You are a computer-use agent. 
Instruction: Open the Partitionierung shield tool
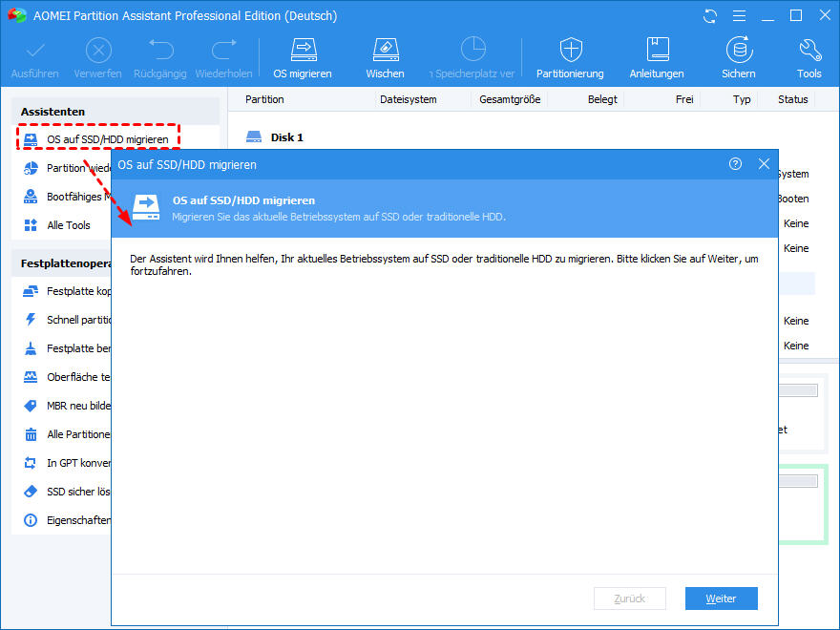571,58
